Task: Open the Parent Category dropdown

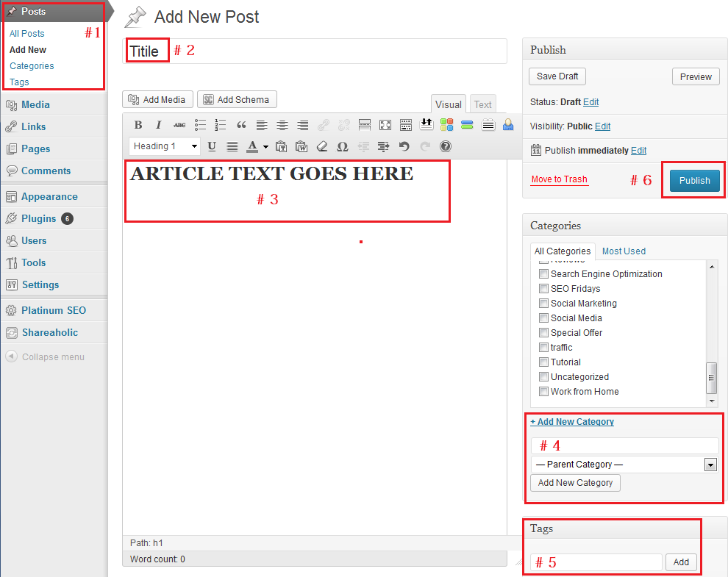Action: (625, 465)
